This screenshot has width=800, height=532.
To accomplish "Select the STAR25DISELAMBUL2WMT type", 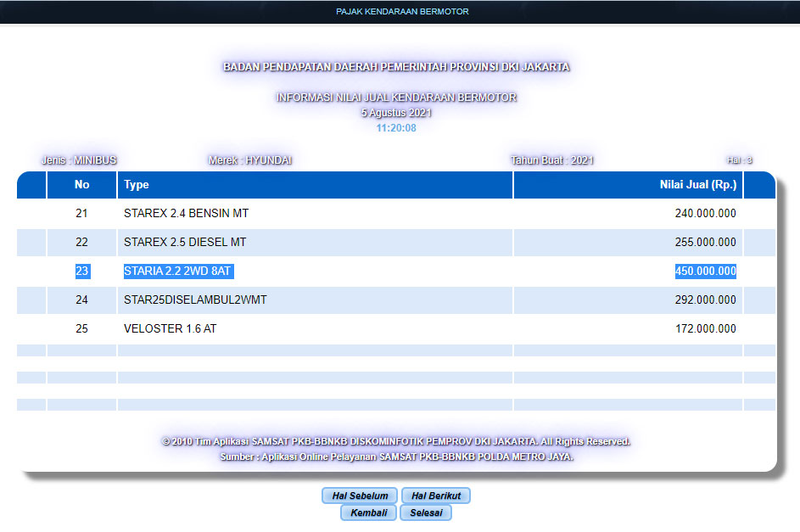I will pos(195,300).
